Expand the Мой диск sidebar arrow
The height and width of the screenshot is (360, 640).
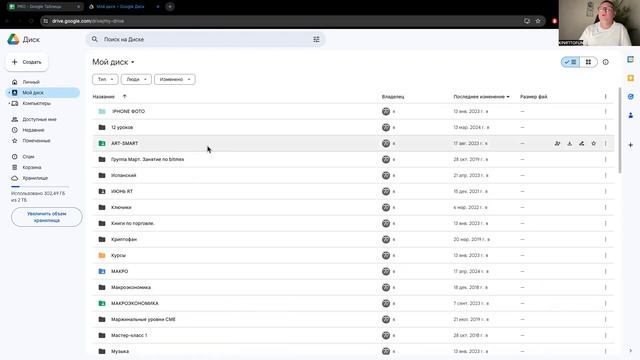9,93
